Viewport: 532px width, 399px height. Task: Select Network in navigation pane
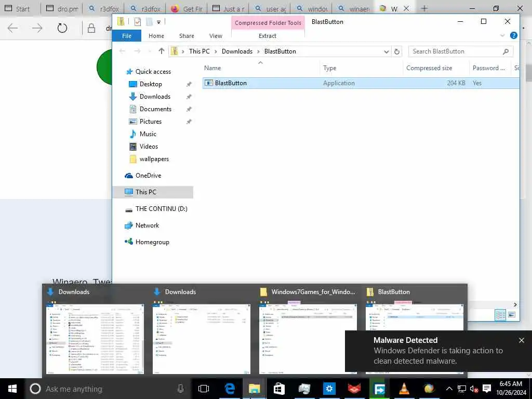pos(147,225)
